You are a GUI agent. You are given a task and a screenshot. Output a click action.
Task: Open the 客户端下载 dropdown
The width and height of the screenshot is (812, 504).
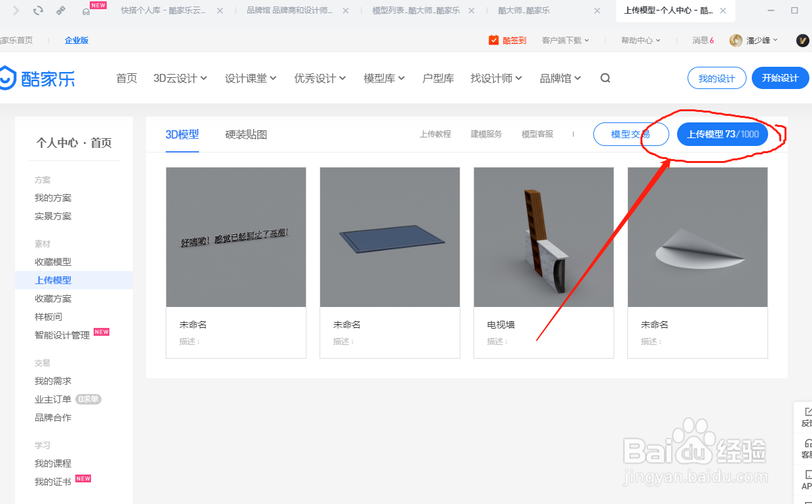(566, 41)
